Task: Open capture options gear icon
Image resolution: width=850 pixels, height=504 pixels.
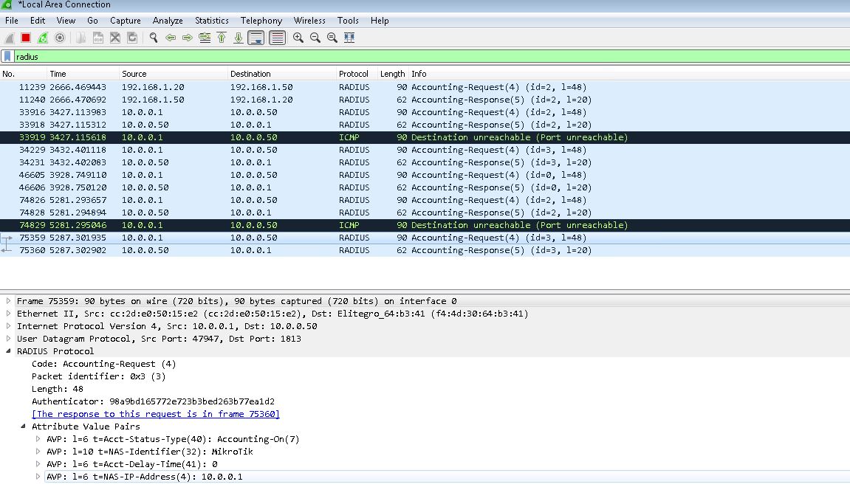Action: [x=60, y=38]
